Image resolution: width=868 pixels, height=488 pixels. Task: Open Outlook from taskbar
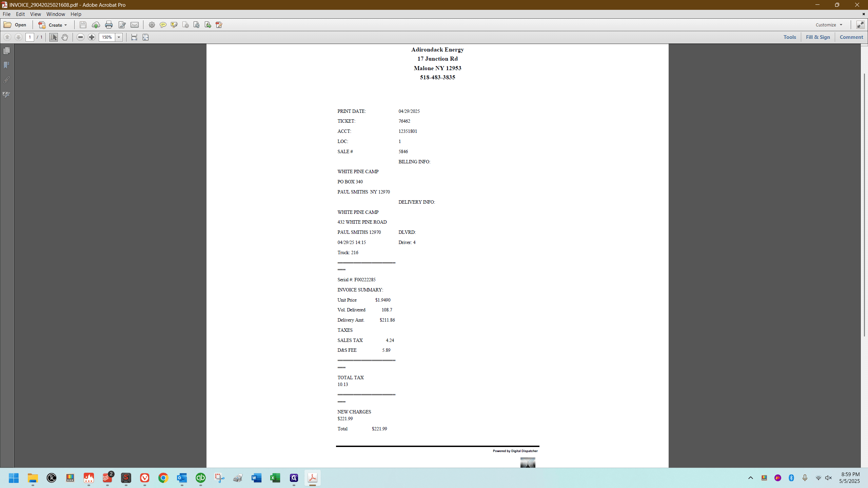182,478
